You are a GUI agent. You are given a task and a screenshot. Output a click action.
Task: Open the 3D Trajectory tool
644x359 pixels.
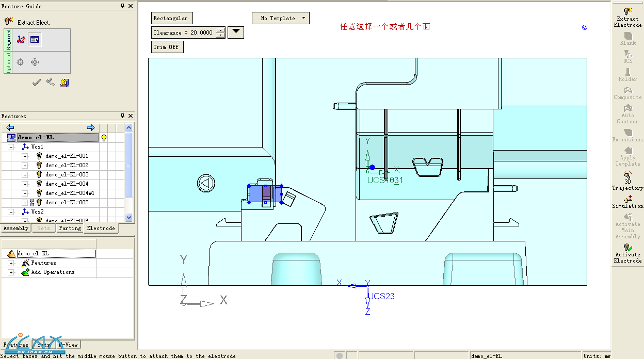pos(627,181)
